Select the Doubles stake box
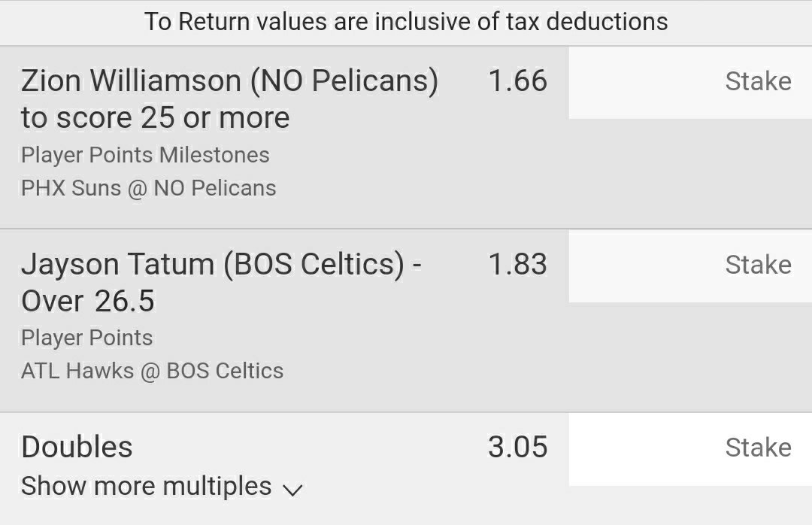Image resolution: width=812 pixels, height=525 pixels. coord(689,448)
